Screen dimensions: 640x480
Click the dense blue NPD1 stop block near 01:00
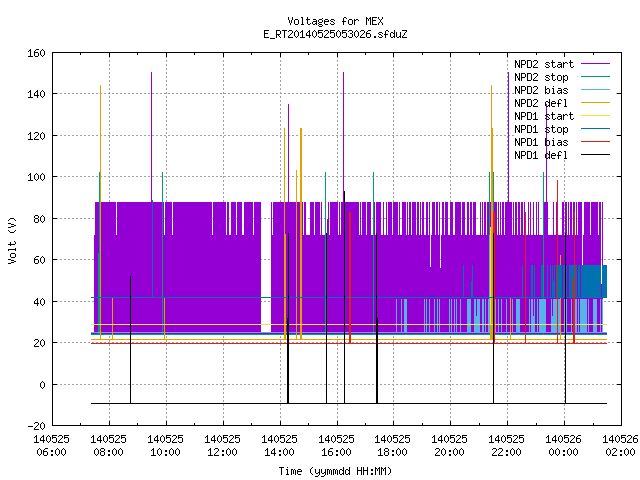(x=592, y=282)
